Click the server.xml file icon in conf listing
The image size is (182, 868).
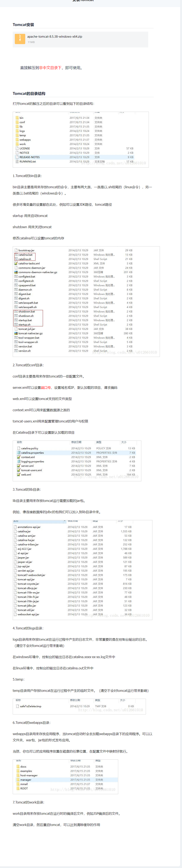pyautogui.click(x=19, y=466)
